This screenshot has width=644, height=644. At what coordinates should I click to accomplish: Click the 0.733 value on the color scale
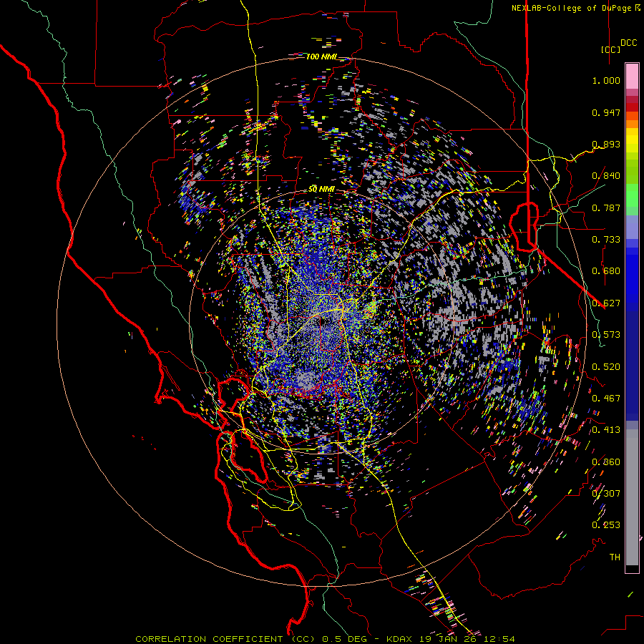pos(606,240)
